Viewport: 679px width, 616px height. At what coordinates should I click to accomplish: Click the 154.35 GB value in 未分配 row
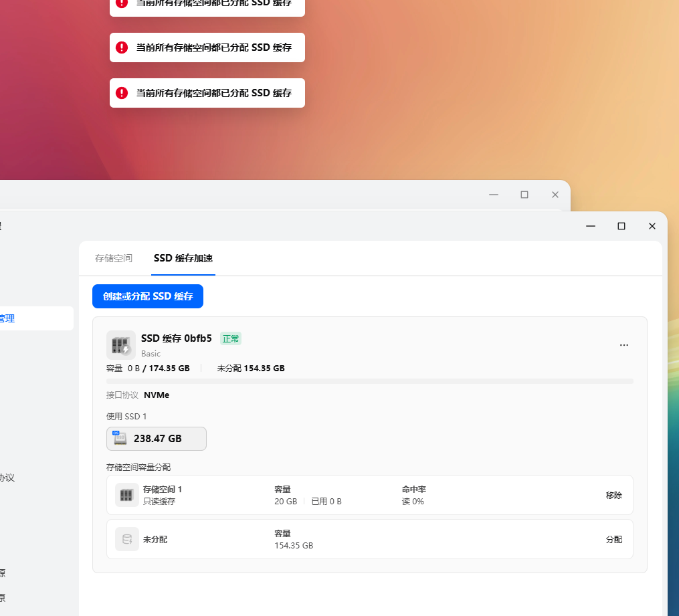point(294,546)
